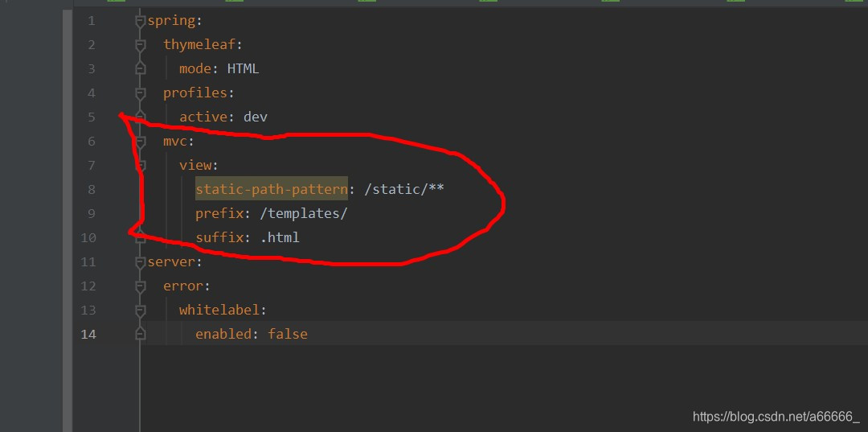Click current line number 14 in gutter
This screenshot has height=432, width=868.
(88, 334)
